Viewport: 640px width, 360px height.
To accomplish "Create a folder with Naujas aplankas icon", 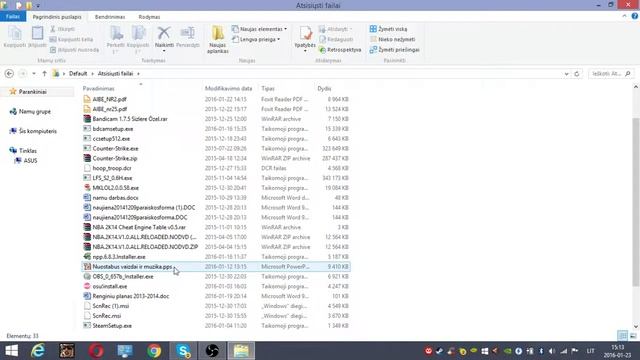I will click(218, 33).
